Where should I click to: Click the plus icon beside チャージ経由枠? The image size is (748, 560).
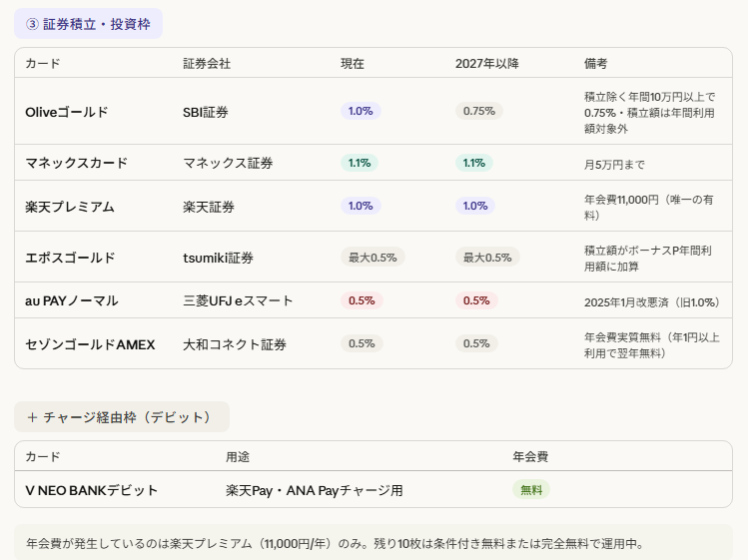coord(32,417)
